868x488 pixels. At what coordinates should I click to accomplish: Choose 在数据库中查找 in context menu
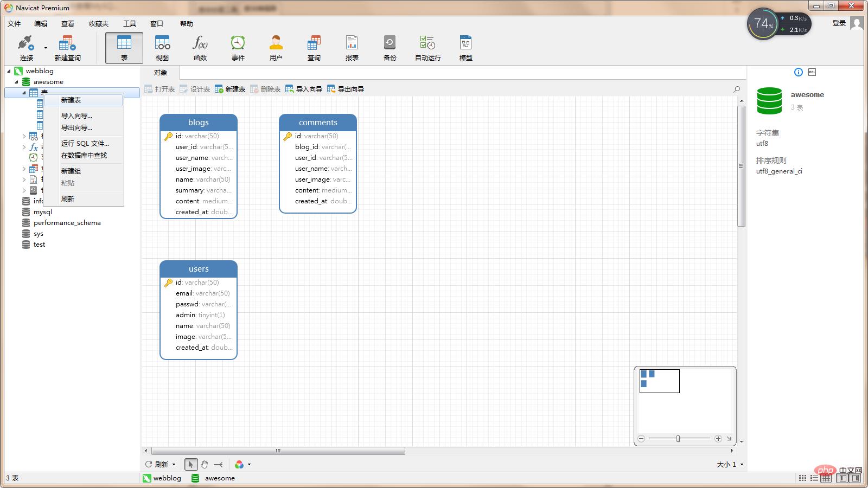(83, 156)
